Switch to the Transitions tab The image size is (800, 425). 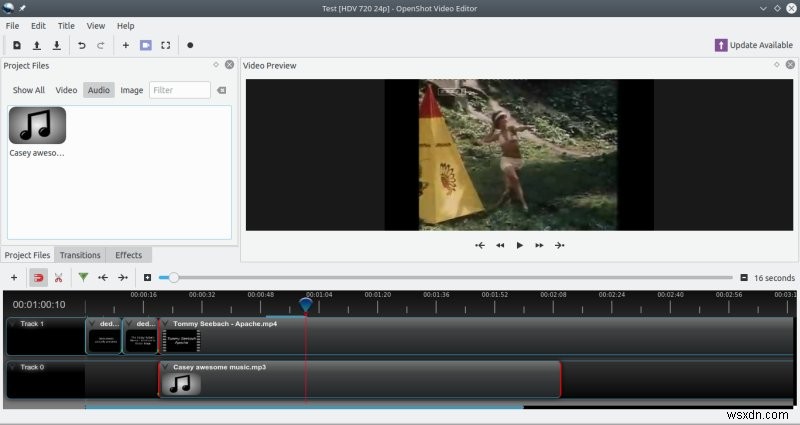(80, 255)
